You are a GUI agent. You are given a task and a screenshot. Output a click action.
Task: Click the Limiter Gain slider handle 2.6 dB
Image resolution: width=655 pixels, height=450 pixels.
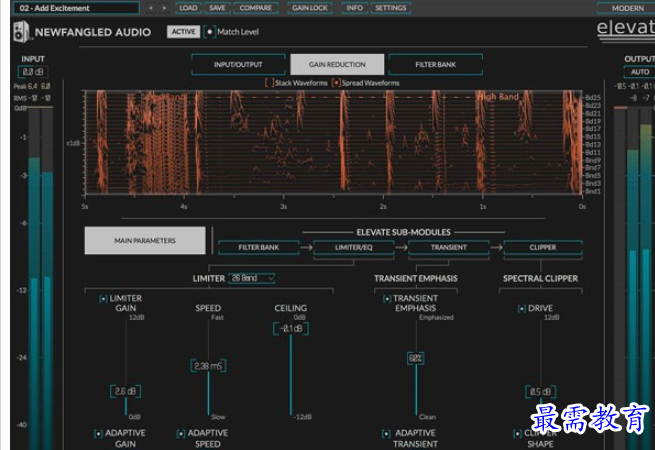[x=125, y=392]
